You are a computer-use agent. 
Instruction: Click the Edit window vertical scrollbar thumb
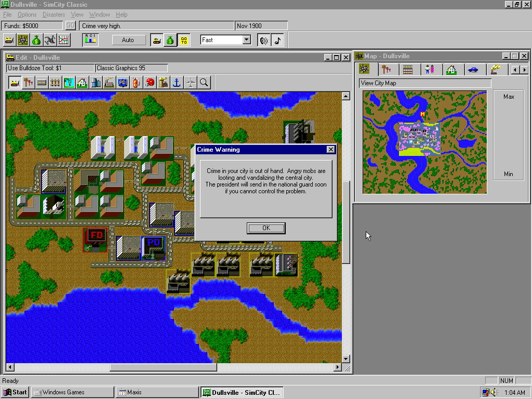[345, 222]
